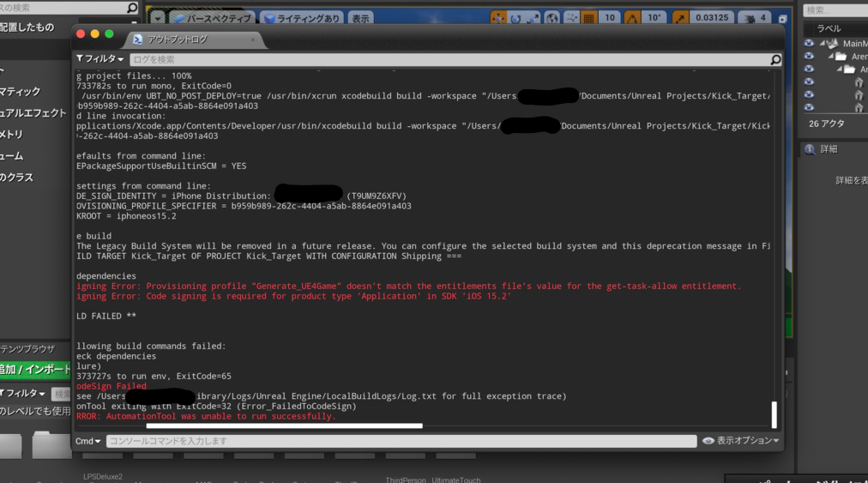This screenshot has width=868, height=483.
Task: Select the 最近配置したもの category in Modes panel
Action: tap(27, 27)
